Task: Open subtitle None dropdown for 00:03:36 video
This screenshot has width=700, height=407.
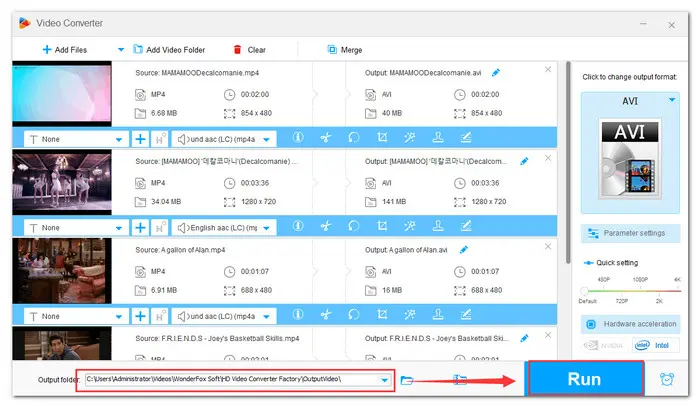Action: coord(76,228)
